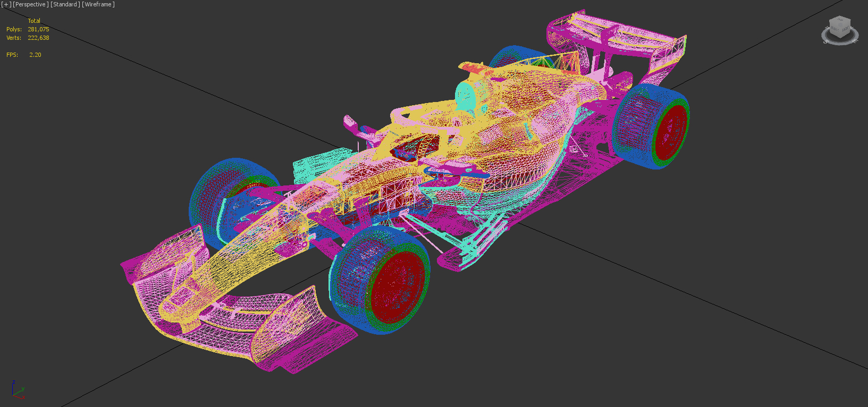Click the ViewCube navigation cube
Image resolution: width=868 pixels, height=407 pixels.
pos(840,28)
